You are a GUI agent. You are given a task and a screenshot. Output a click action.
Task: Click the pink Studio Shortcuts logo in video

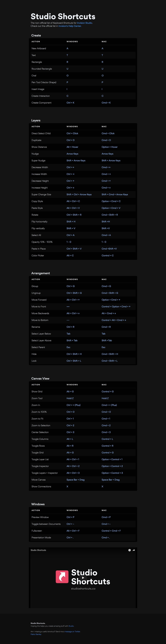click(x=62, y=577)
